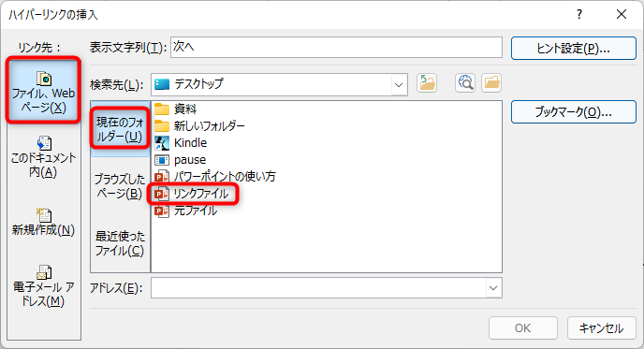Click the ブックマーク button
Viewport: 644px width, 349px height.
tap(574, 111)
